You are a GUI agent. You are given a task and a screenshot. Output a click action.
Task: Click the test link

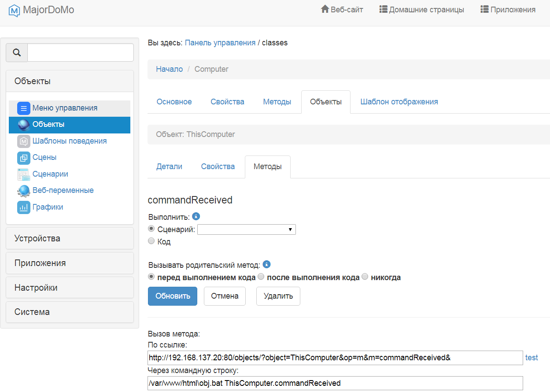532,358
